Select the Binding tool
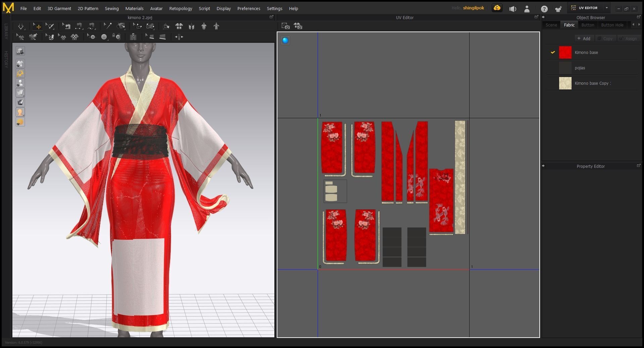The width and height of the screenshot is (644, 348). click(163, 37)
